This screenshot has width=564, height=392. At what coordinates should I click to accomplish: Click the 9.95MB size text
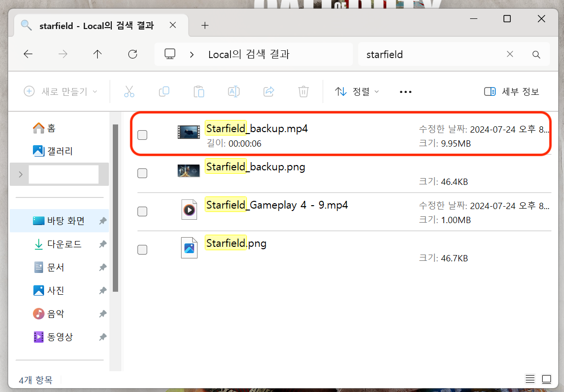tap(456, 144)
